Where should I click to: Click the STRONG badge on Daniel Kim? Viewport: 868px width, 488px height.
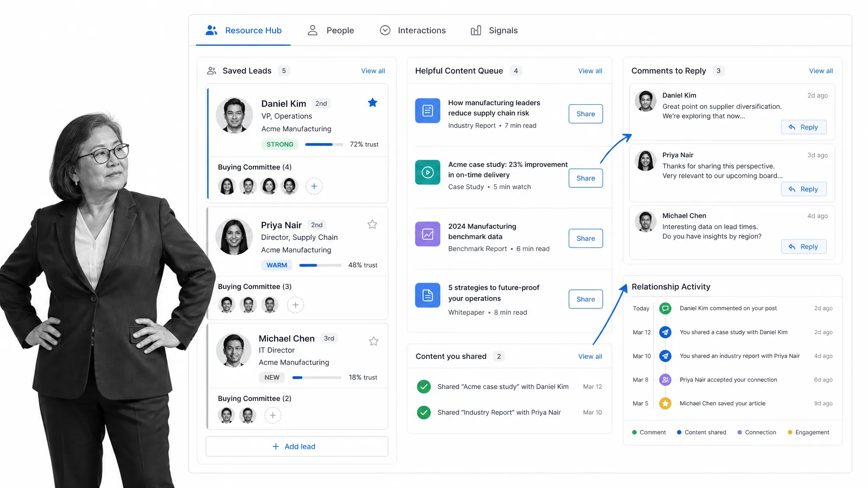pyautogui.click(x=280, y=144)
